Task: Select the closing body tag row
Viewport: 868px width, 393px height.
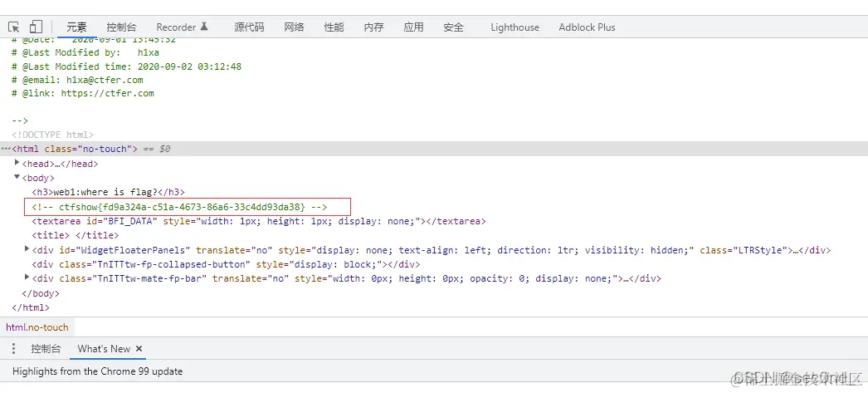Action: tap(40, 293)
